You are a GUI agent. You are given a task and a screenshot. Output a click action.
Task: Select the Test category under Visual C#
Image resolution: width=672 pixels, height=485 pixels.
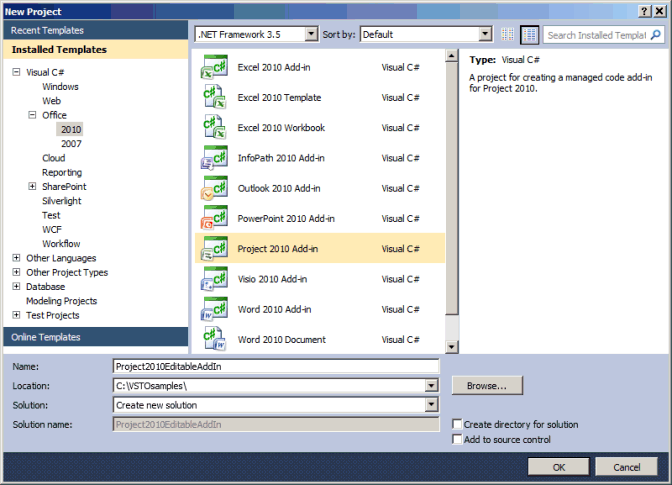51,215
